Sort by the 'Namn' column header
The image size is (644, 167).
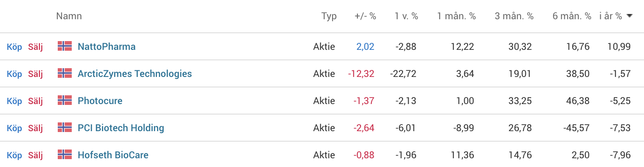tap(69, 16)
